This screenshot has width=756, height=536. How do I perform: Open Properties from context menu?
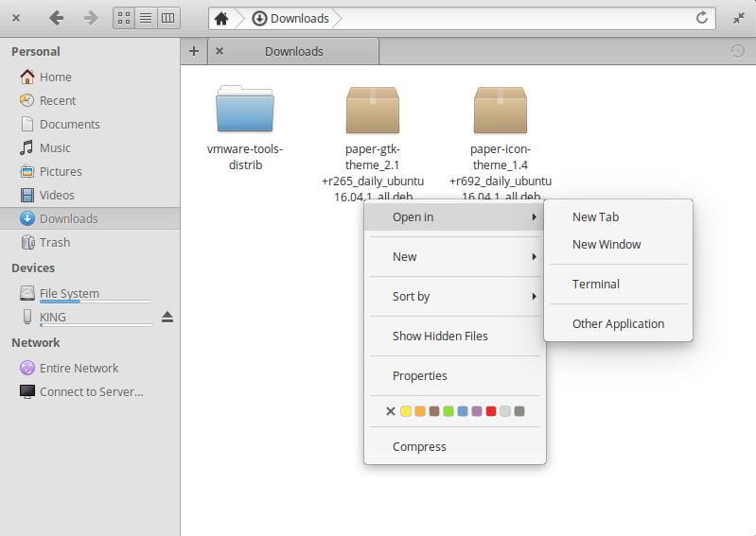455,375
